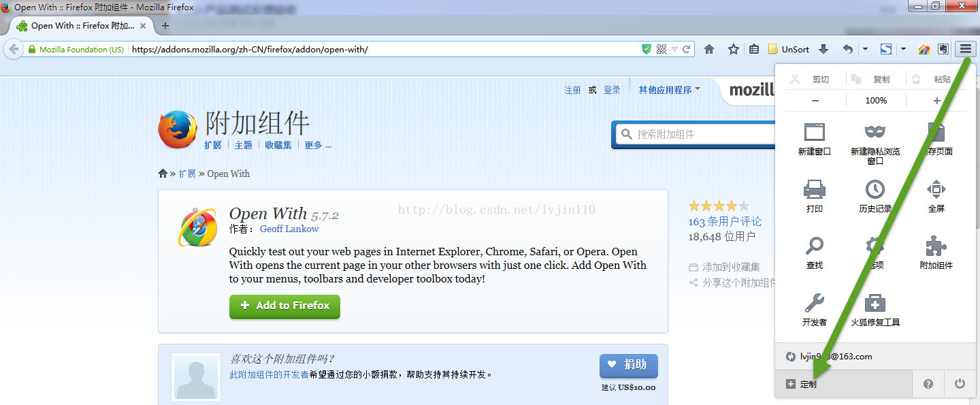Open a New Private Window (mask icon)
This screenshot has height=405, width=980.
pos(875,144)
